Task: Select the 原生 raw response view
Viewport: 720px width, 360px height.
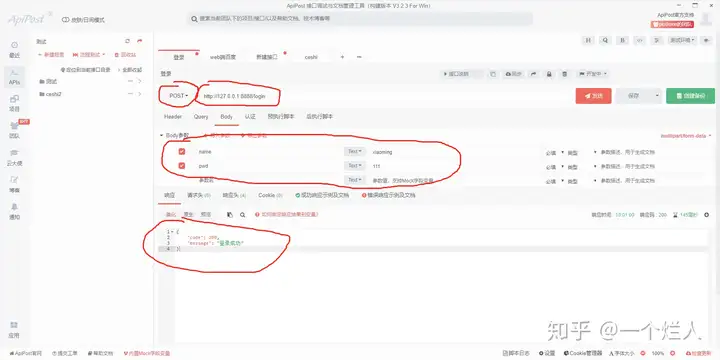Action: coord(188,214)
